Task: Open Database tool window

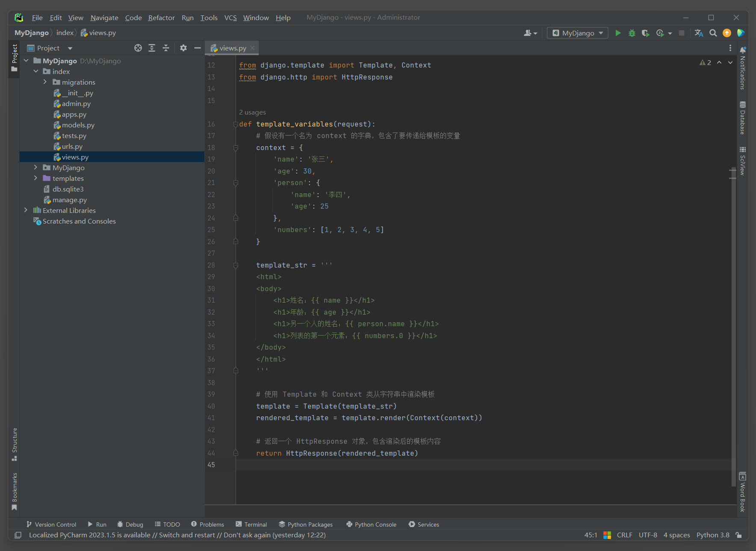Action: [x=743, y=118]
